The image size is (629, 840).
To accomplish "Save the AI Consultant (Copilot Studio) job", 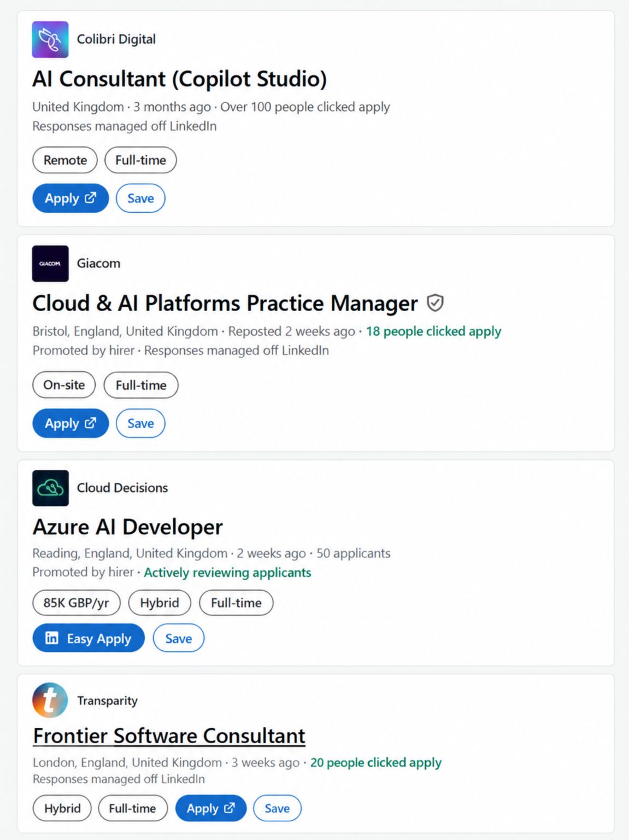I will [140, 198].
